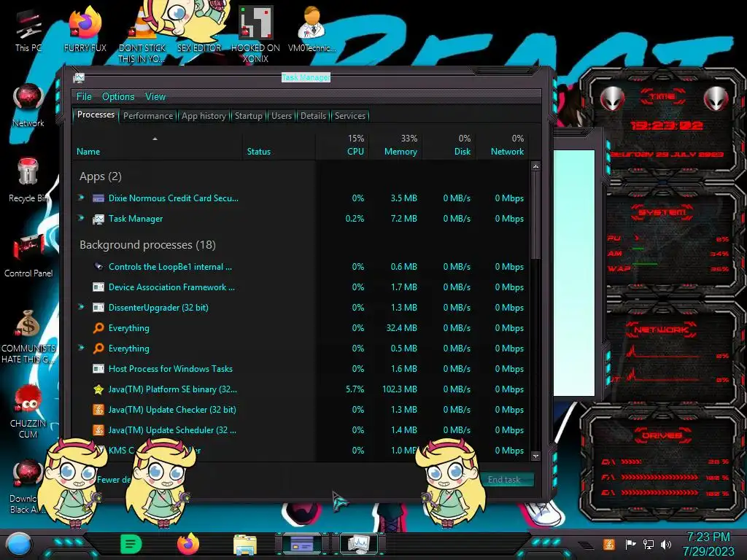Click the Task Manager process row icon
Image resolution: width=747 pixels, height=560 pixels.
point(98,219)
